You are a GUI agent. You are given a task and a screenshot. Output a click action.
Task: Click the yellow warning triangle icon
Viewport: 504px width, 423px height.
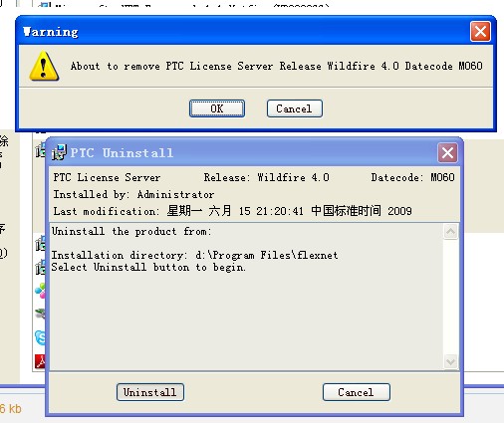click(44, 66)
